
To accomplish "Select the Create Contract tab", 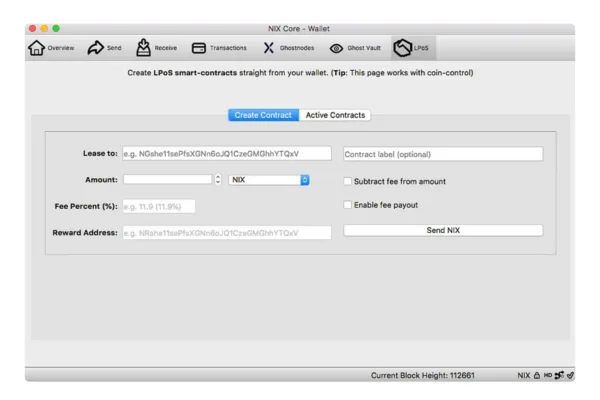I will click(x=263, y=115).
